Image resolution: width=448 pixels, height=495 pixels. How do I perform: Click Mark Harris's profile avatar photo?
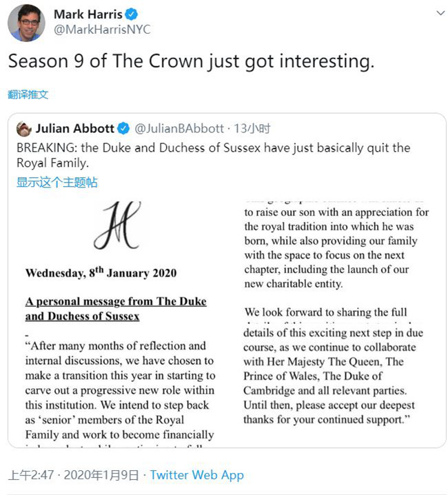tap(26, 22)
